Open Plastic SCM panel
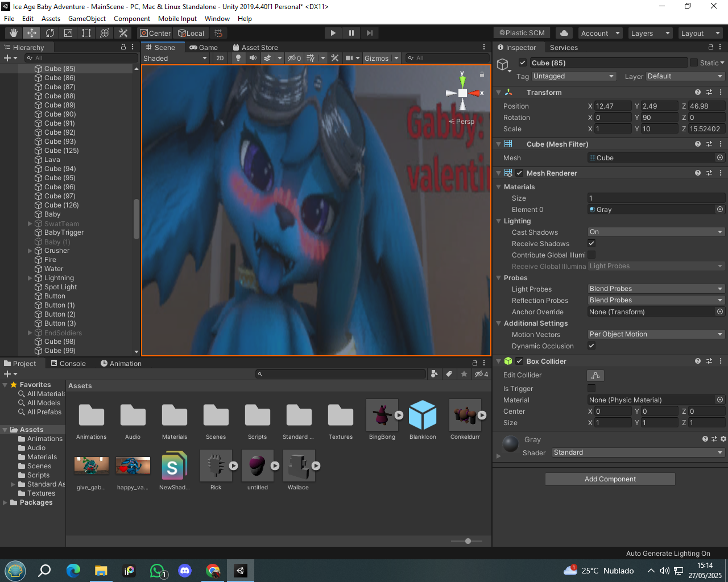Viewport: 728px width, 582px height. [522, 33]
